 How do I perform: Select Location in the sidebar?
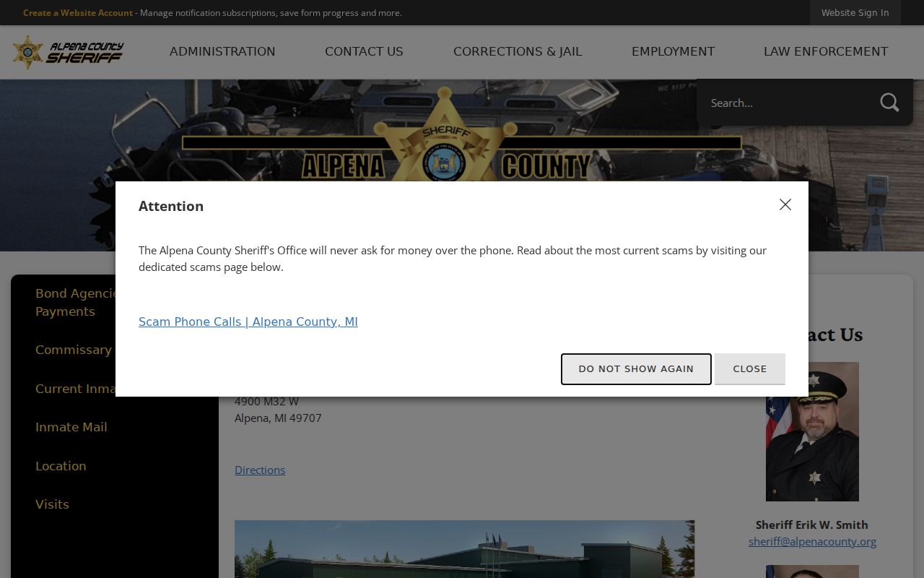coord(61,466)
